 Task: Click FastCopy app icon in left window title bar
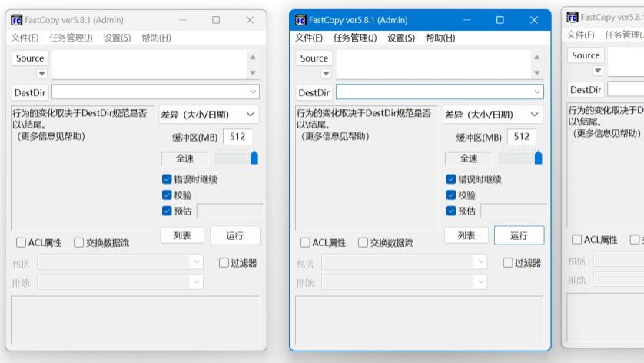pos(16,20)
